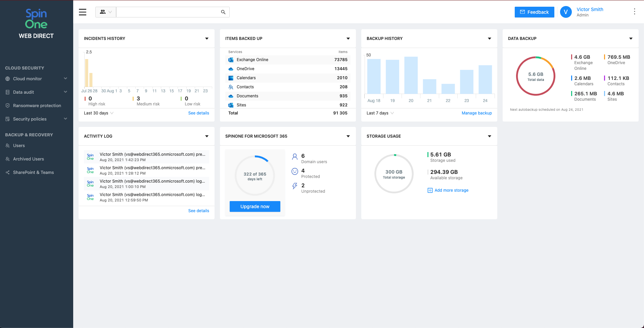Click the search magnifier icon
The image size is (644, 328).
(x=223, y=12)
